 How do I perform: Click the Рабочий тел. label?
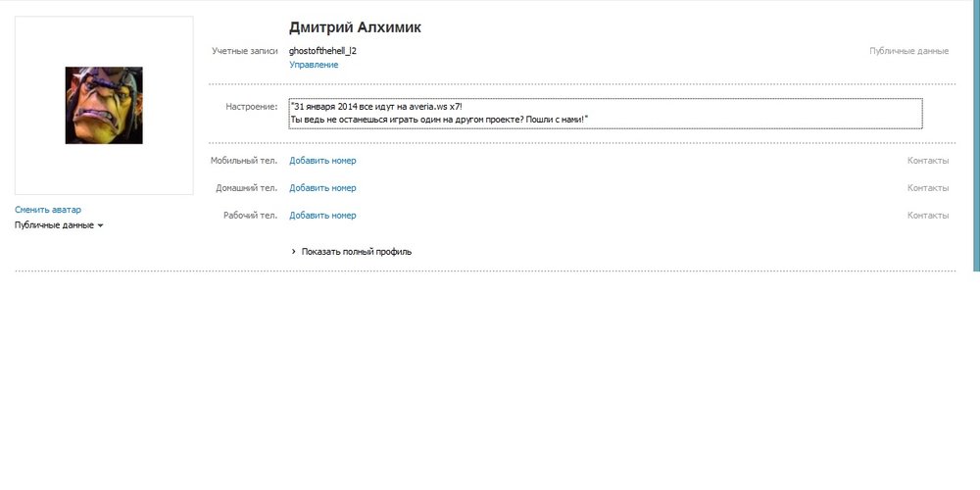(247, 216)
